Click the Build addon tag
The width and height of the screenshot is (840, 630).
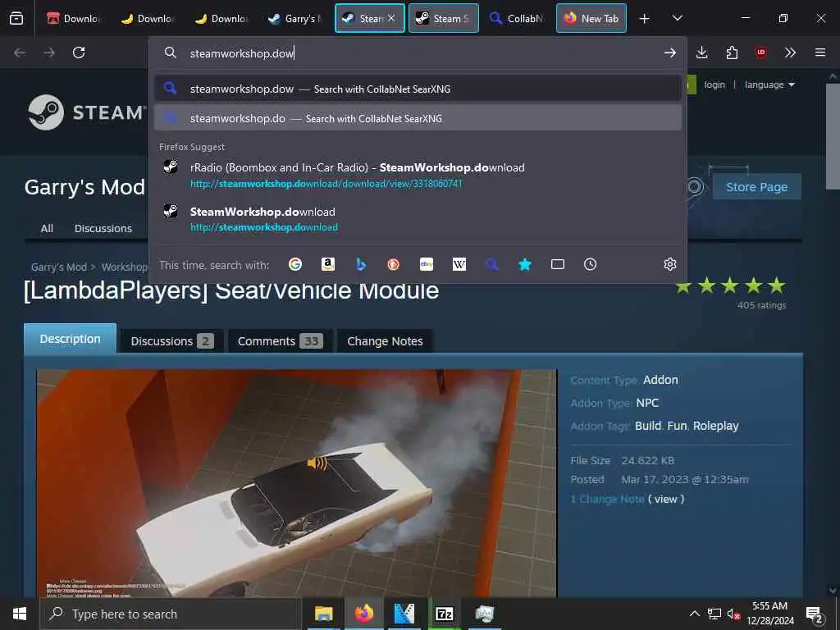pos(648,426)
